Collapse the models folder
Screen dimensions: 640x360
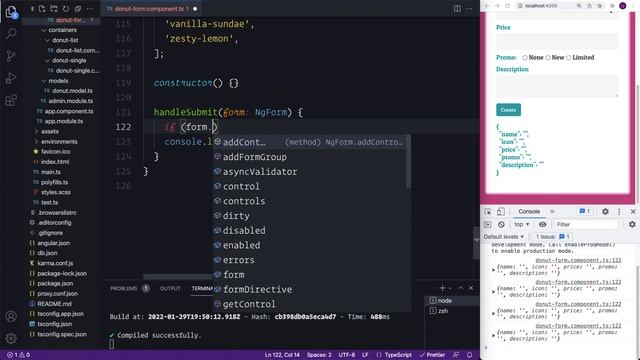click(x=44, y=81)
